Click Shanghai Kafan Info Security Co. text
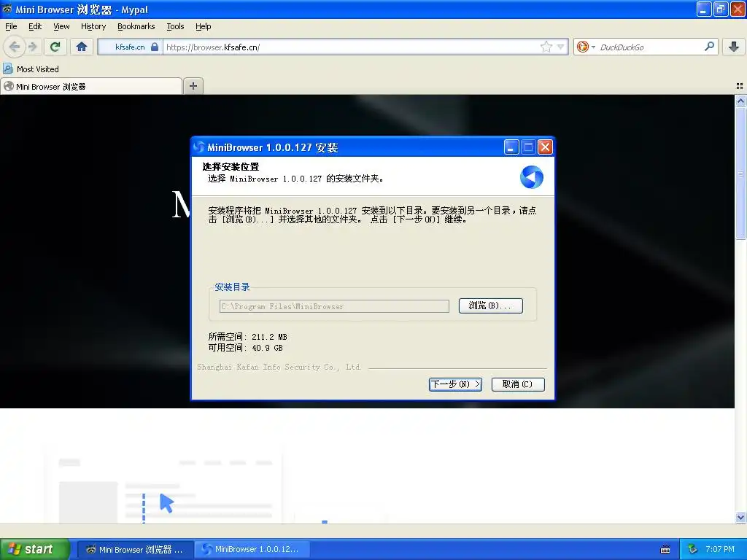 click(279, 367)
